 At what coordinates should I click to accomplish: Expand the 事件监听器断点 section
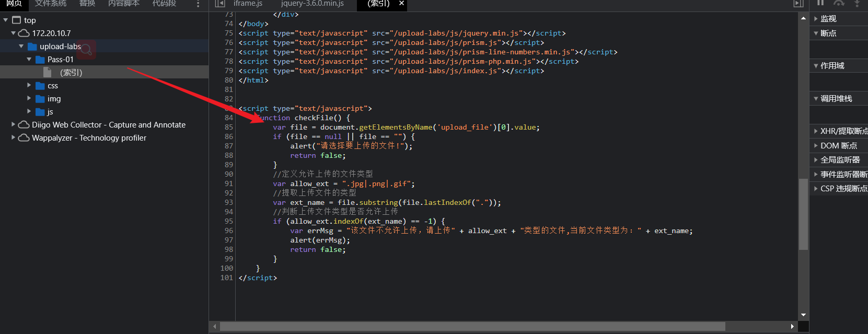tap(838, 175)
